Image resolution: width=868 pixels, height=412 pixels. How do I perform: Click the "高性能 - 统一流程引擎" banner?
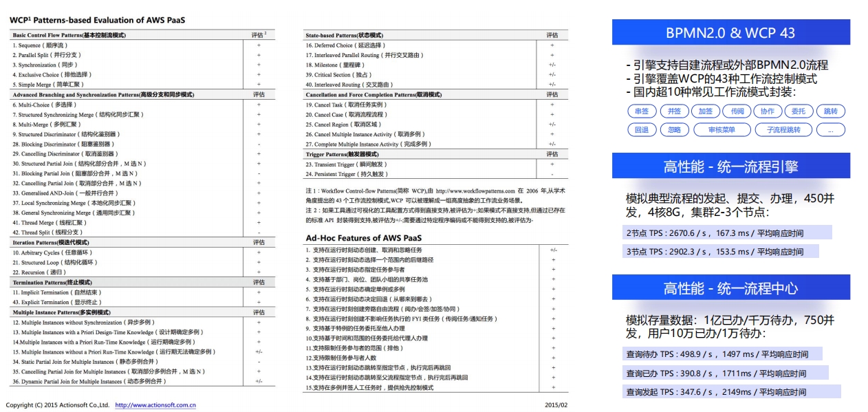tap(730, 167)
